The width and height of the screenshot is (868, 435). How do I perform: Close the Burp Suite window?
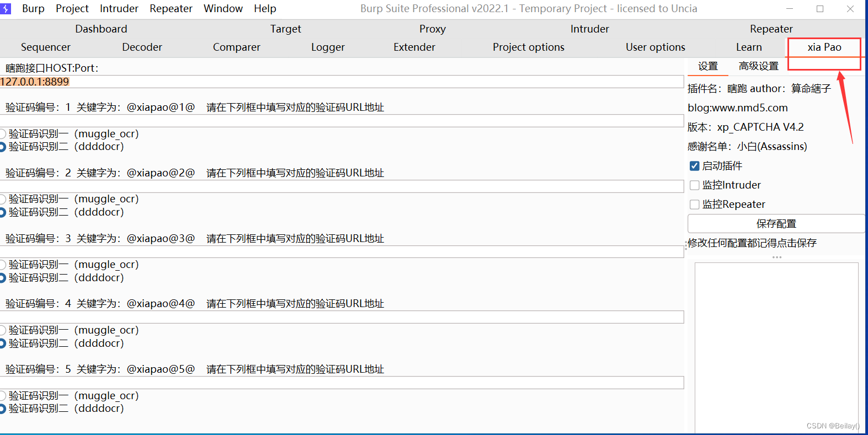coord(850,9)
